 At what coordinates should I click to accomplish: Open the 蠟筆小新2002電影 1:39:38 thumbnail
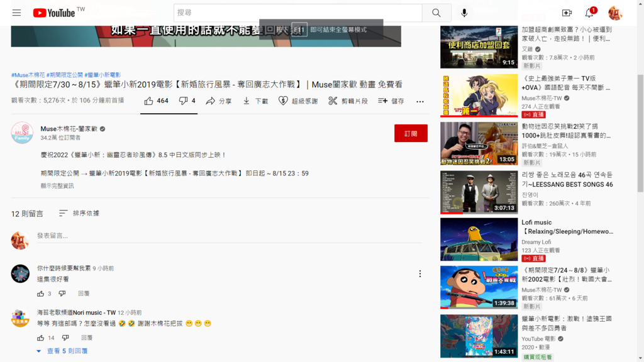point(479,287)
